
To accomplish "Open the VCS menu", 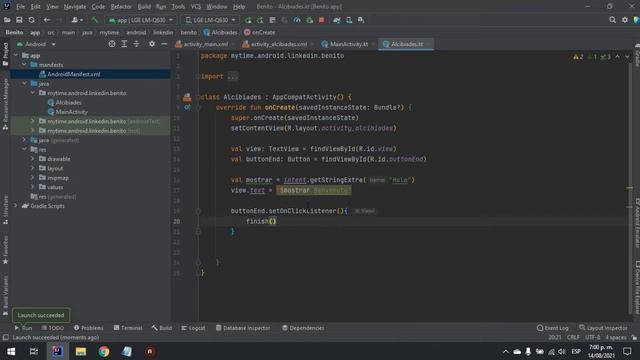I will pyautogui.click(x=196, y=7).
